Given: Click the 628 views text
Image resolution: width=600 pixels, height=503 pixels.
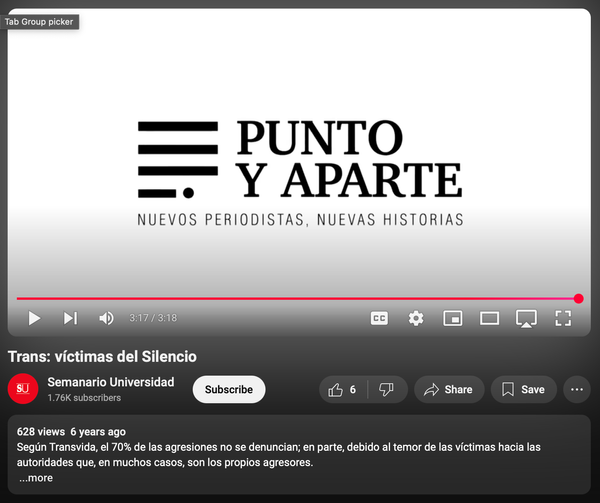Looking at the screenshot, I should [x=41, y=432].
